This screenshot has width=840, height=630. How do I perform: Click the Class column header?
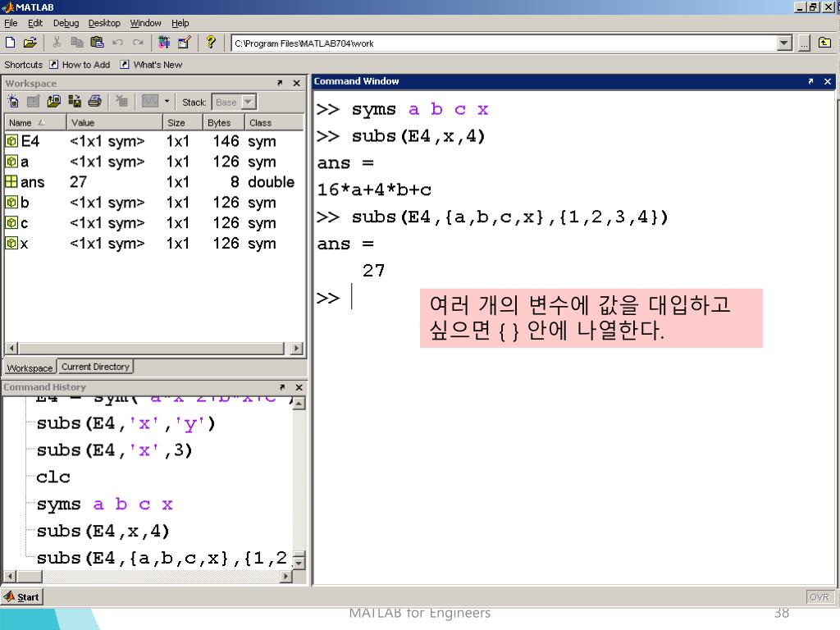274,123
